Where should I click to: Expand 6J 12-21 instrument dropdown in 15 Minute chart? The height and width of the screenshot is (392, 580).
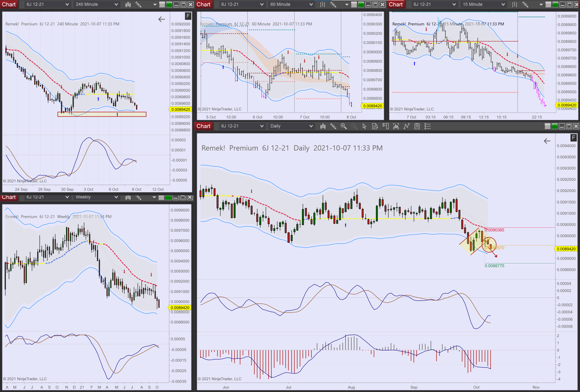tap(435, 4)
